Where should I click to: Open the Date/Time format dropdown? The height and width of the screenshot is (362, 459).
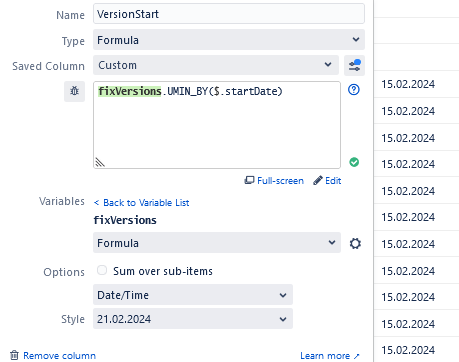(193, 295)
